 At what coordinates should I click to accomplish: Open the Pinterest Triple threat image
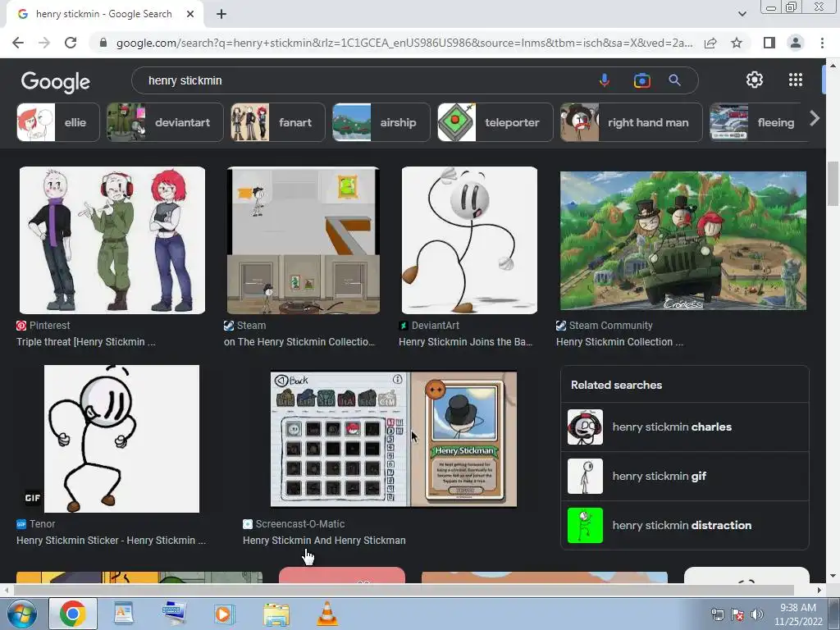coord(112,240)
